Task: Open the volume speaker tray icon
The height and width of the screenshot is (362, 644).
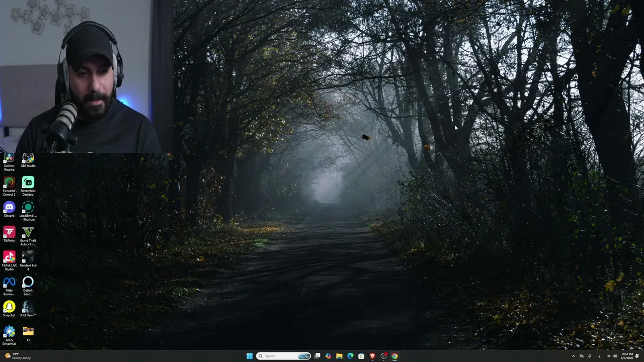Action: coord(615,356)
